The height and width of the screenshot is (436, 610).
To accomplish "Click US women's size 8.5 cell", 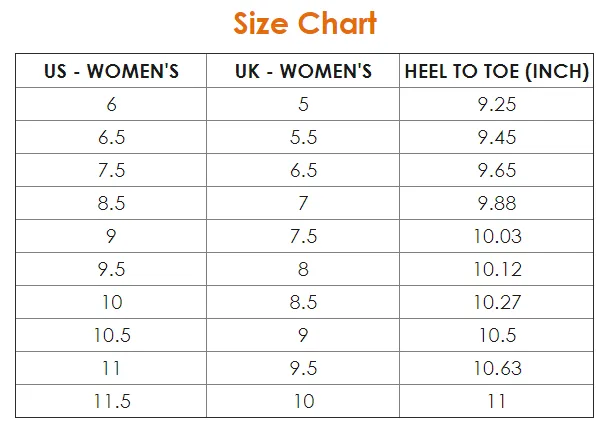I will (111, 203).
